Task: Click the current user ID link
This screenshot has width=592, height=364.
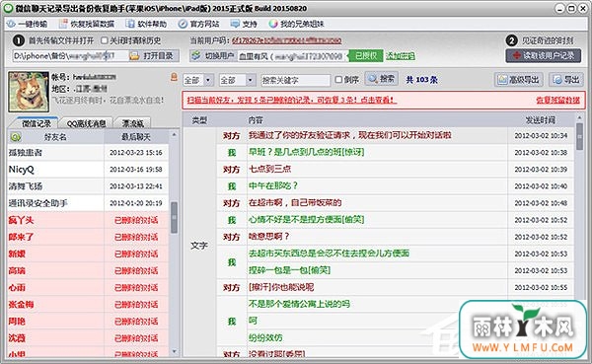Action: (286, 40)
